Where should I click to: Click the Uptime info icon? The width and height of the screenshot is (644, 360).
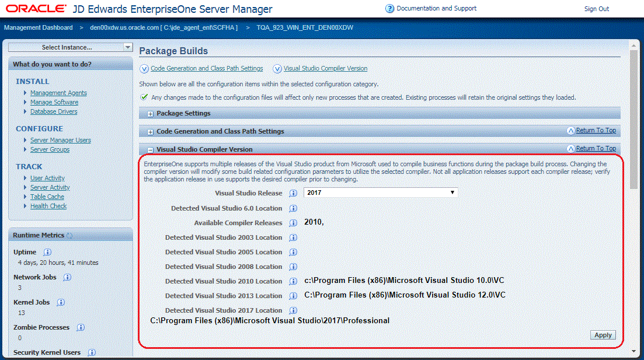[47, 252]
